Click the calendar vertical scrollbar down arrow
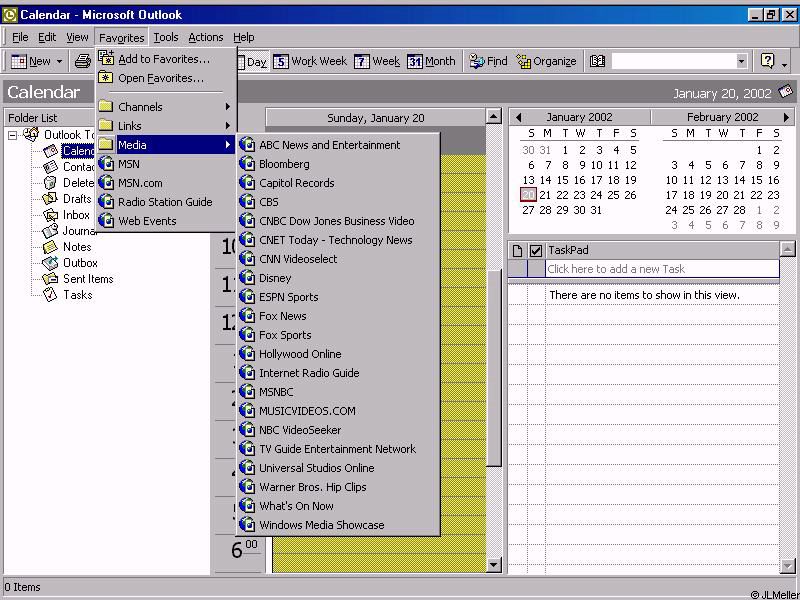The height and width of the screenshot is (600, 800). click(493, 565)
